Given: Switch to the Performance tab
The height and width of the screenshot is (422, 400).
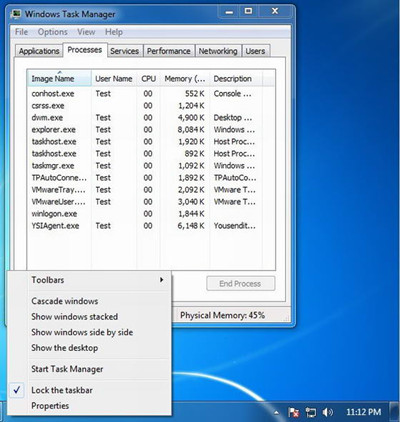Looking at the screenshot, I should (x=169, y=51).
